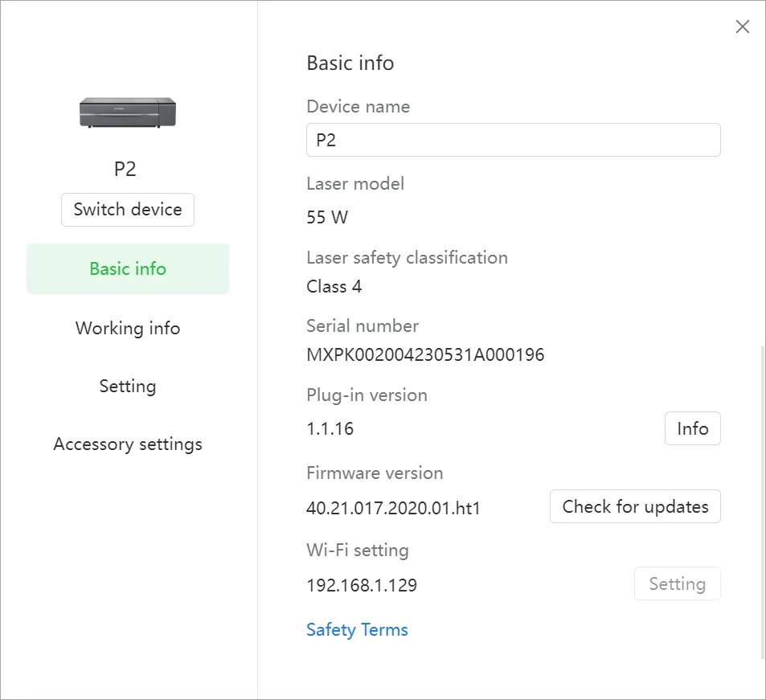Viewport: 766px width, 700px height.
Task: Click the vertical scrollbar on the right
Action: 762,503
